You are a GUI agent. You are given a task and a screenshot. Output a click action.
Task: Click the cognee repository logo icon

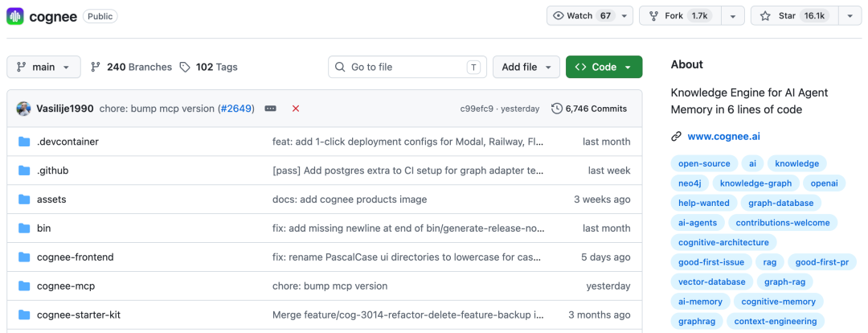point(16,15)
